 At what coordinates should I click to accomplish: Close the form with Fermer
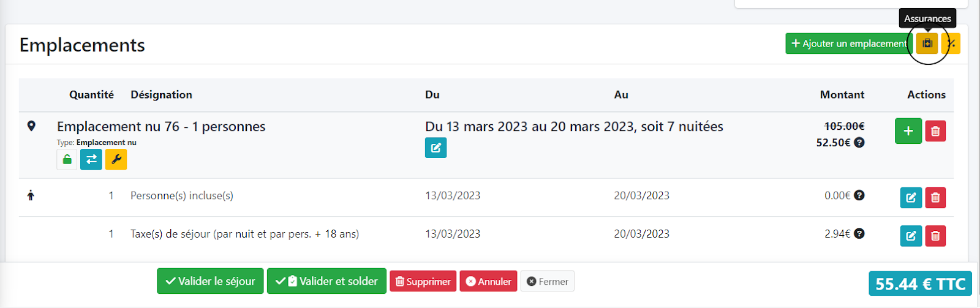[547, 282]
